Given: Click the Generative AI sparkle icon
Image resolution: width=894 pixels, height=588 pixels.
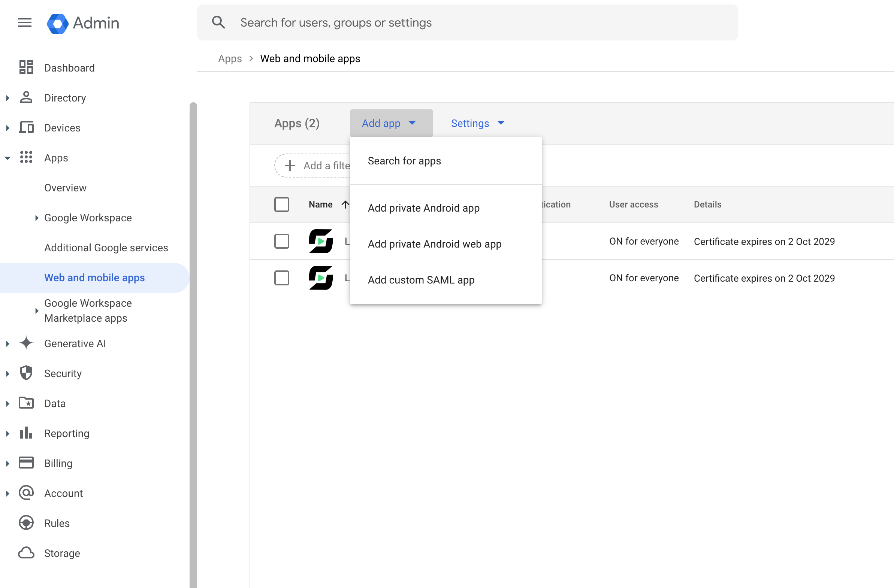Looking at the screenshot, I should coord(26,343).
